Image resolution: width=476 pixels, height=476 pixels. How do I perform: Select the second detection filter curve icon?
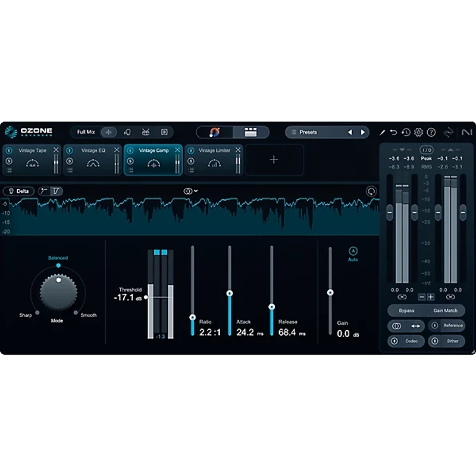pos(57,191)
